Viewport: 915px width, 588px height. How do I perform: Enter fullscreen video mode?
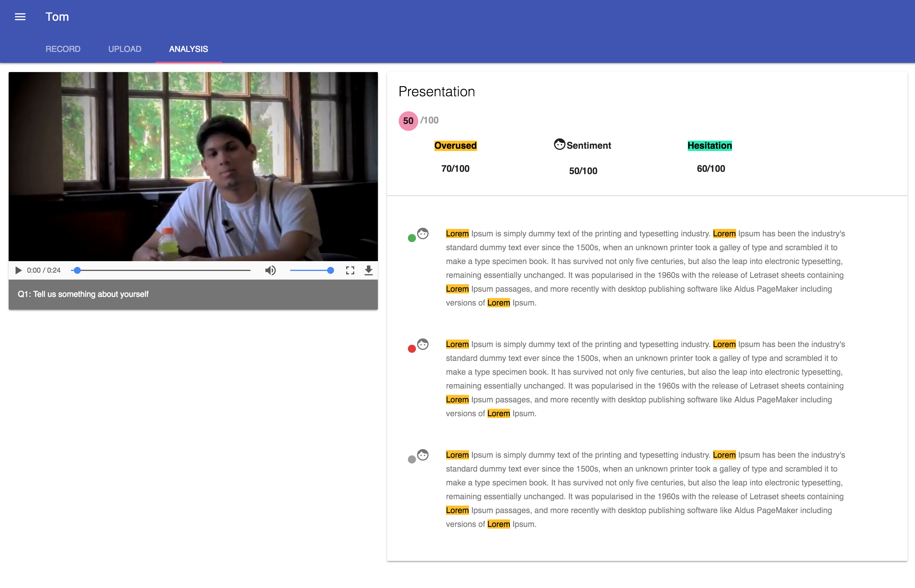click(350, 270)
